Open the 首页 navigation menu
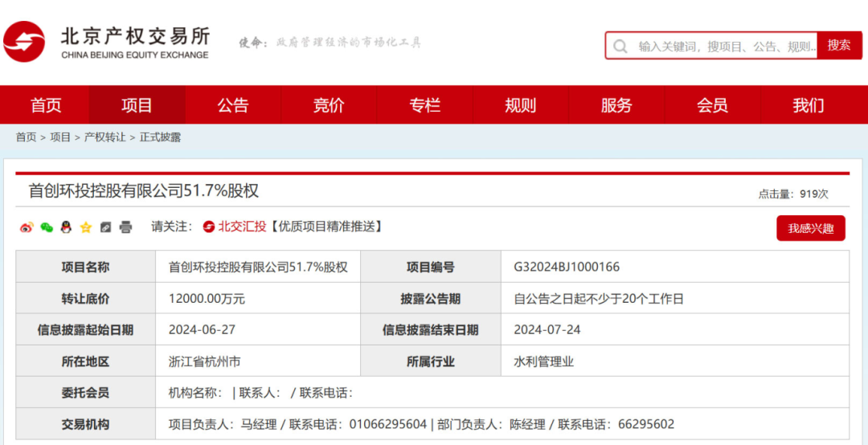This screenshot has width=868, height=445. (46, 104)
